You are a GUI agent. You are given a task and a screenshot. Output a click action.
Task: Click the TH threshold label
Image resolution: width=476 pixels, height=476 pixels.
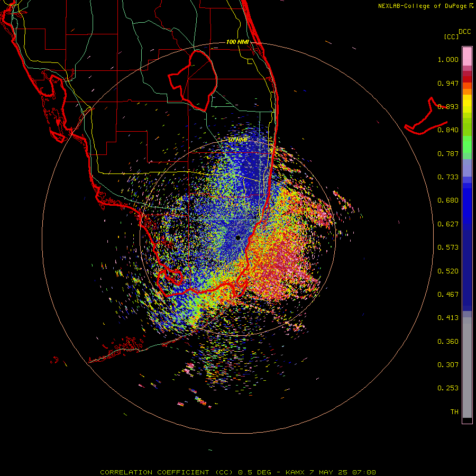coord(454,412)
